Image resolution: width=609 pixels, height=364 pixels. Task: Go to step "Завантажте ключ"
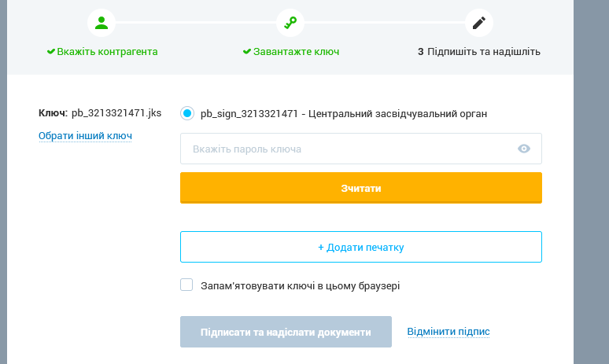296,52
